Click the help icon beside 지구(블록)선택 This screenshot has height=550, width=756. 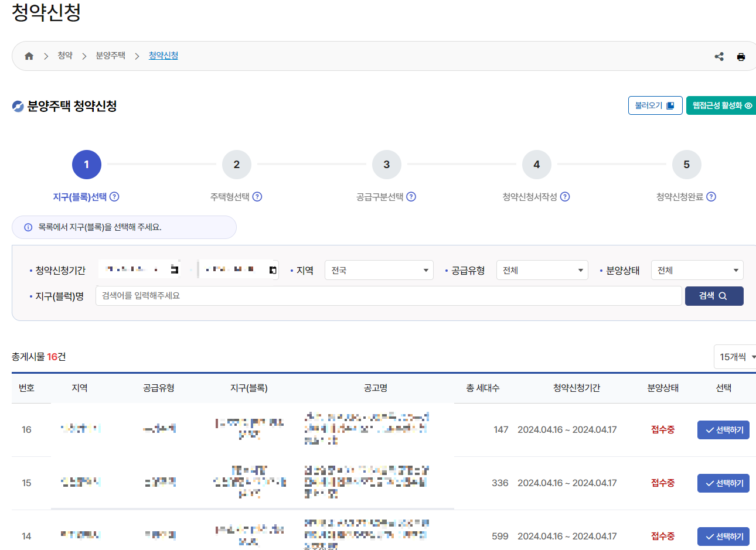point(115,197)
